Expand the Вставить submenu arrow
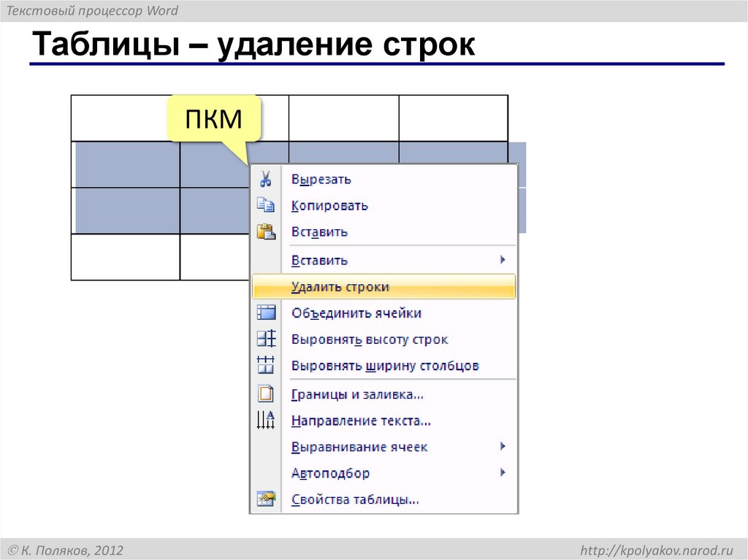748x560 pixels. (503, 260)
